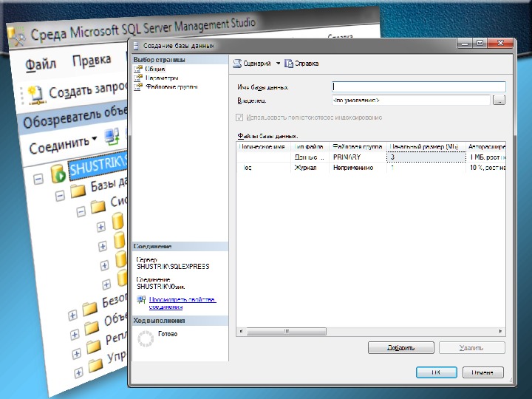Click the create database dialog title icon
532x399 pixels.
tap(136, 46)
